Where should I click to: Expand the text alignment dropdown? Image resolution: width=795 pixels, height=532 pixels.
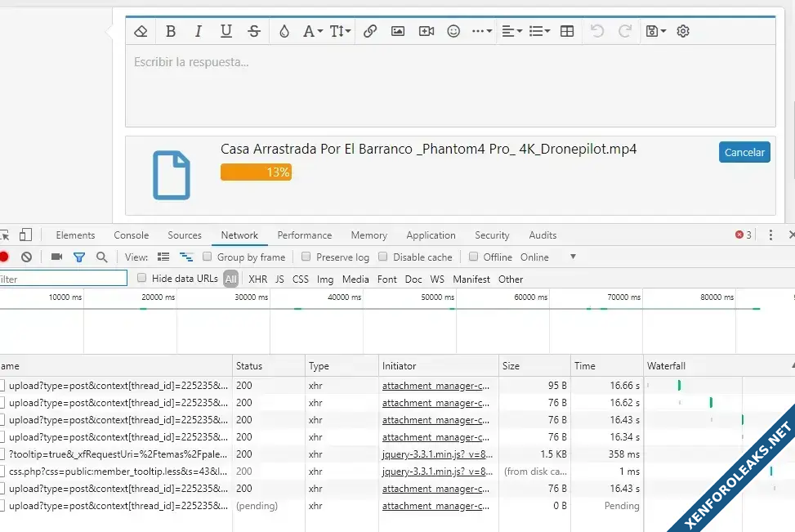[x=511, y=31]
